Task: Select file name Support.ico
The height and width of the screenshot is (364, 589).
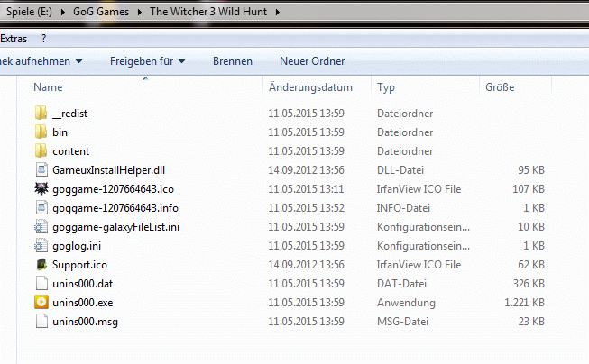Action: (79, 265)
